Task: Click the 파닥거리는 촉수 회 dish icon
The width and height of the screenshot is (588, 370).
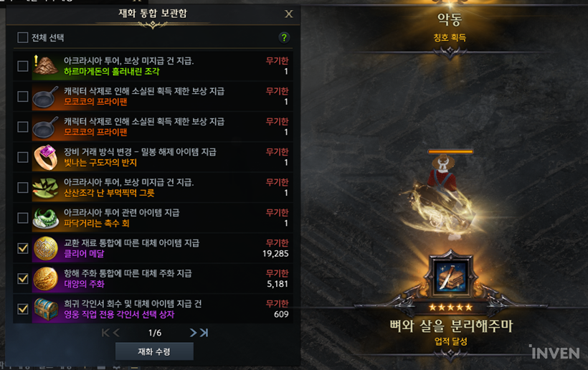Action: pyautogui.click(x=45, y=218)
